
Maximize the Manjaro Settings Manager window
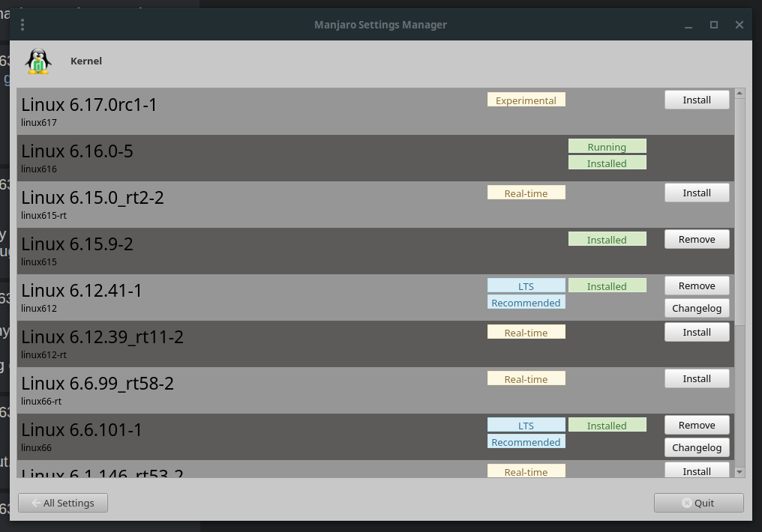(714, 25)
